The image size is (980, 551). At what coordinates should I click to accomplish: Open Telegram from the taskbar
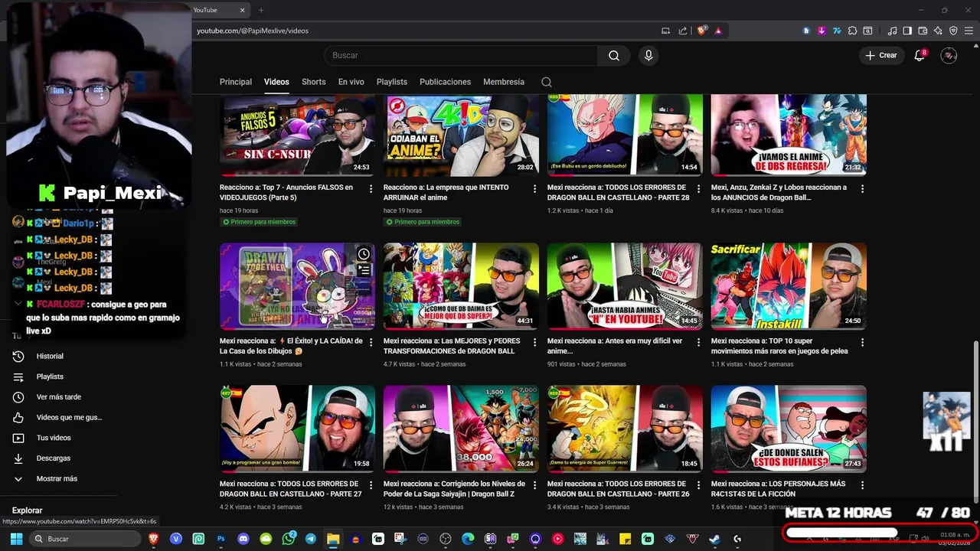(311, 539)
